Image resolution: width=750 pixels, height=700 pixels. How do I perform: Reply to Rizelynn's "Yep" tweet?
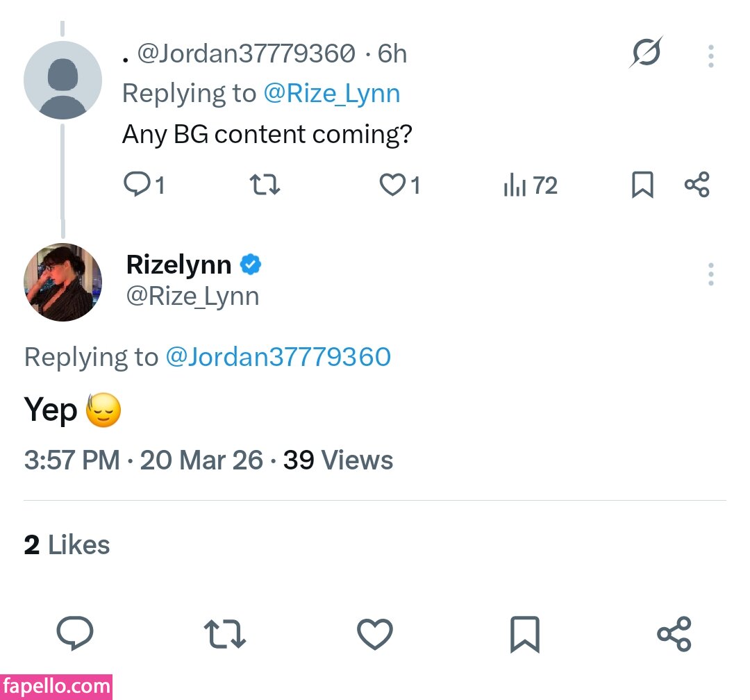(x=74, y=634)
